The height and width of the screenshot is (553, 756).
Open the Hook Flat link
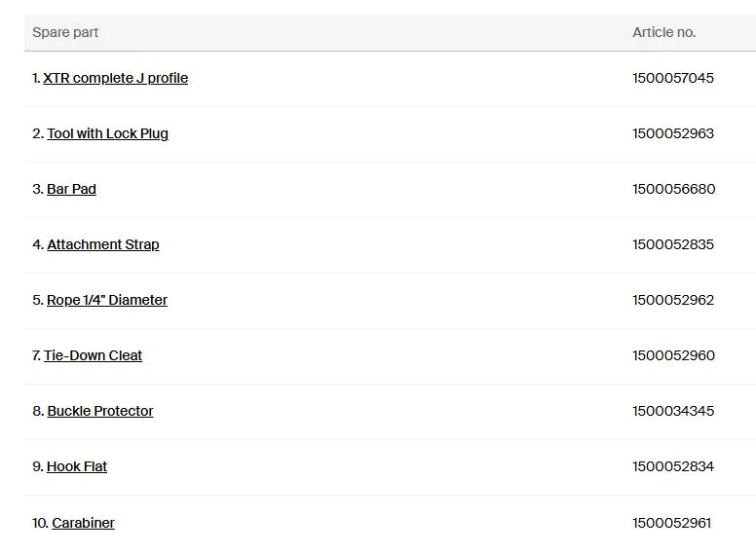(x=77, y=466)
